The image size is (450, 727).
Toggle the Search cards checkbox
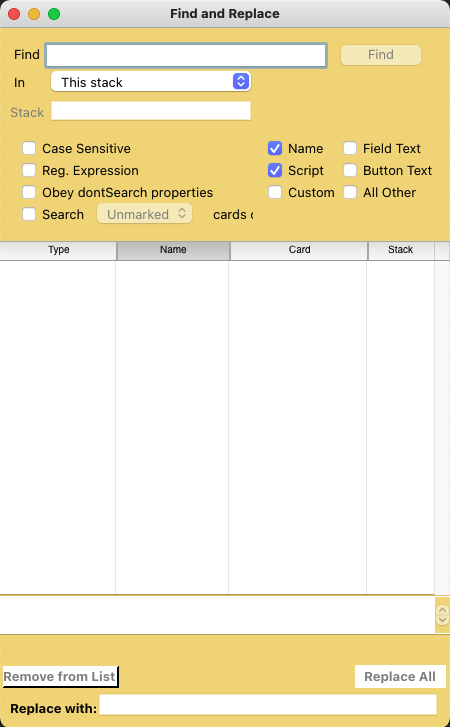point(29,214)
